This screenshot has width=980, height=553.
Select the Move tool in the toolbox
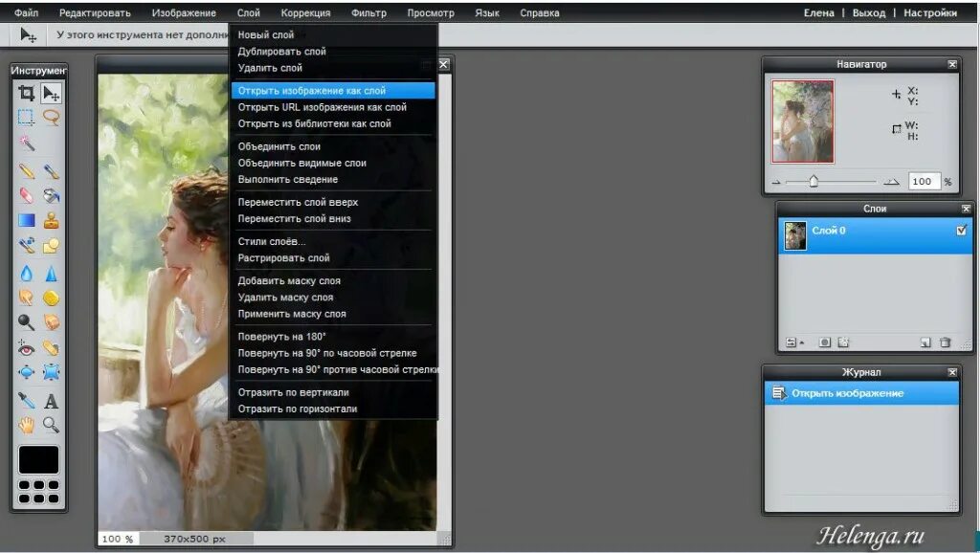[x=51, y=93]
